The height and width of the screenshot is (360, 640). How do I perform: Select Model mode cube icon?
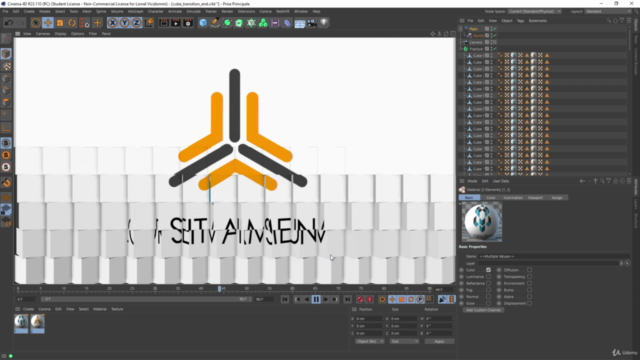[6, 53]
